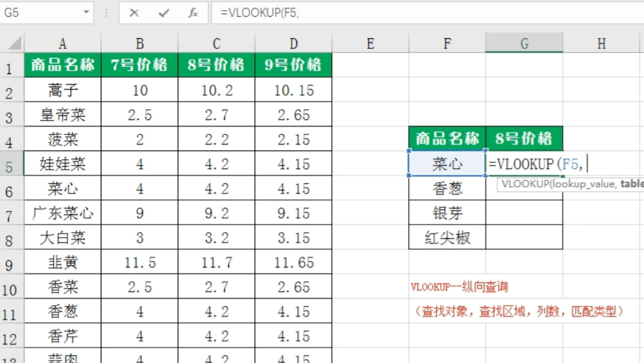Screen dimensions: 644x363
Task: Click the Name Box showing G5
Action: pos(36,13)
